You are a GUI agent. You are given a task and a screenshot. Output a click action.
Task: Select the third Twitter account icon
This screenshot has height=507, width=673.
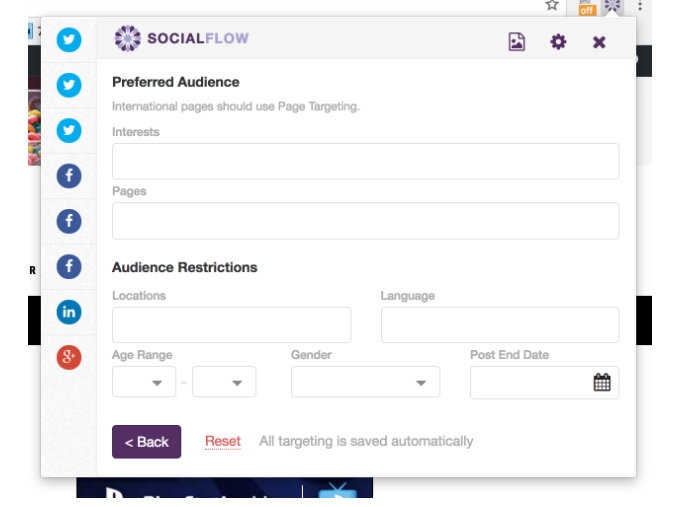pos(69,131)
